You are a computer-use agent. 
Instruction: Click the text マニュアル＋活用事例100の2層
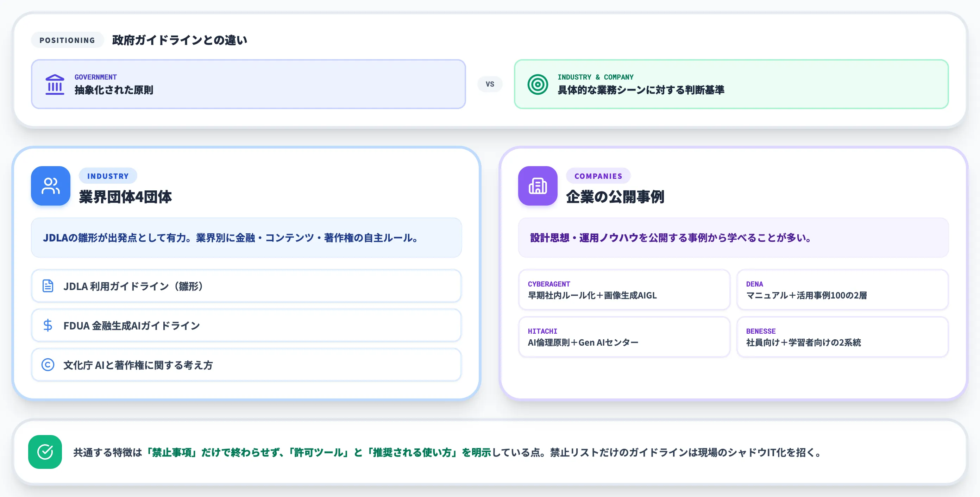point(806,295)
